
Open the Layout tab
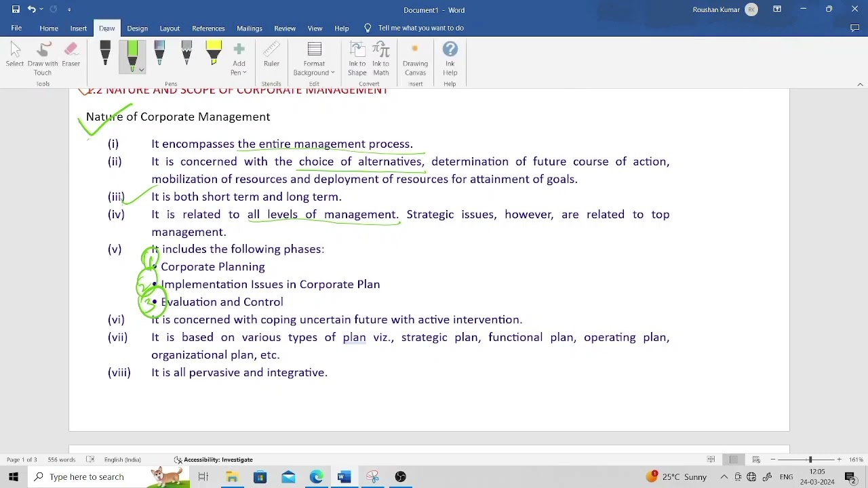170,28
